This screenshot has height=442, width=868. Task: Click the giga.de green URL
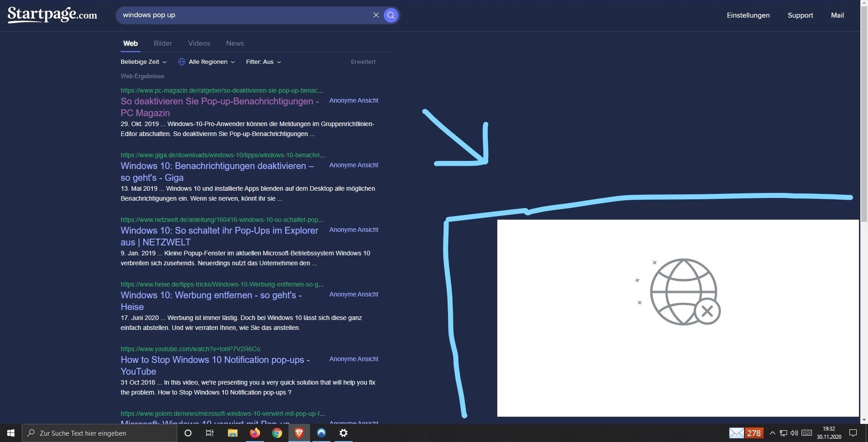[x=223, y=155]
